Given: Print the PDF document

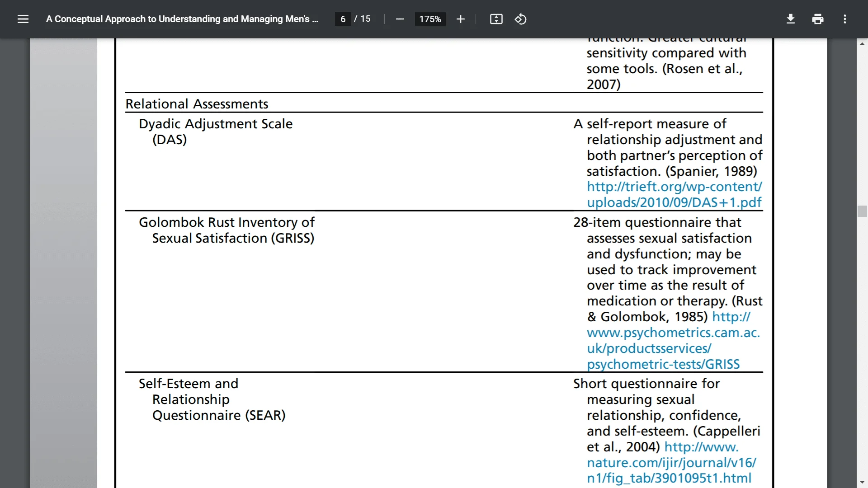Looking at the screenshot, I should click(817, 19).
